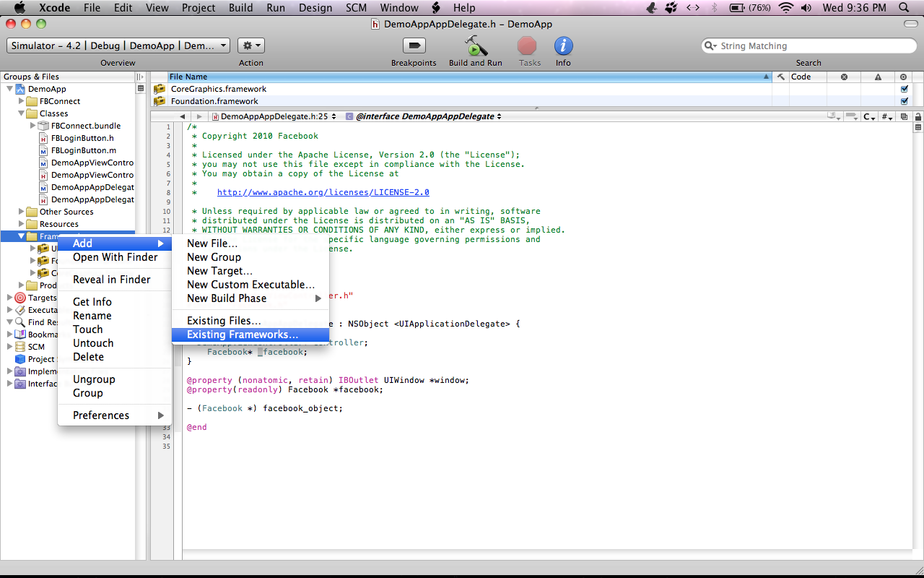Choose Ungroup from context menu
Viewport: 924px width, 578px height.
114,379
